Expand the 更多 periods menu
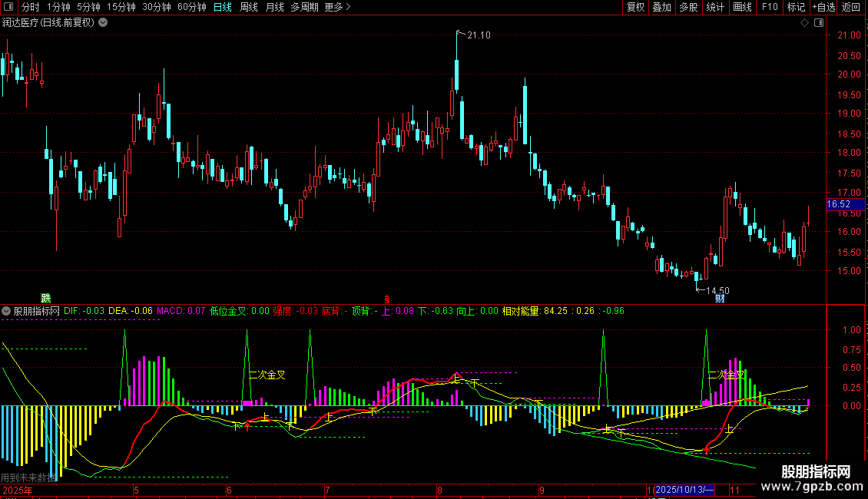 point(337,8)
